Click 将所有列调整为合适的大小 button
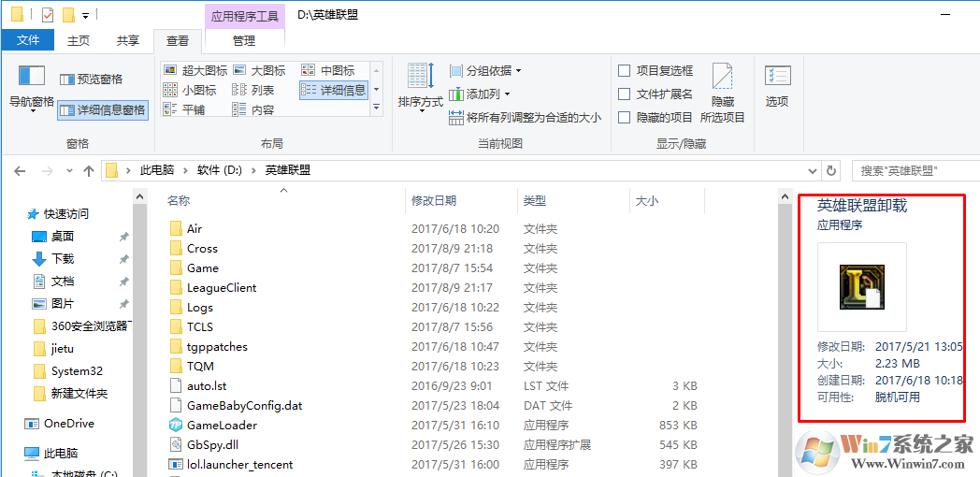Screen dimensions: 980x477 tap(525, 118)
